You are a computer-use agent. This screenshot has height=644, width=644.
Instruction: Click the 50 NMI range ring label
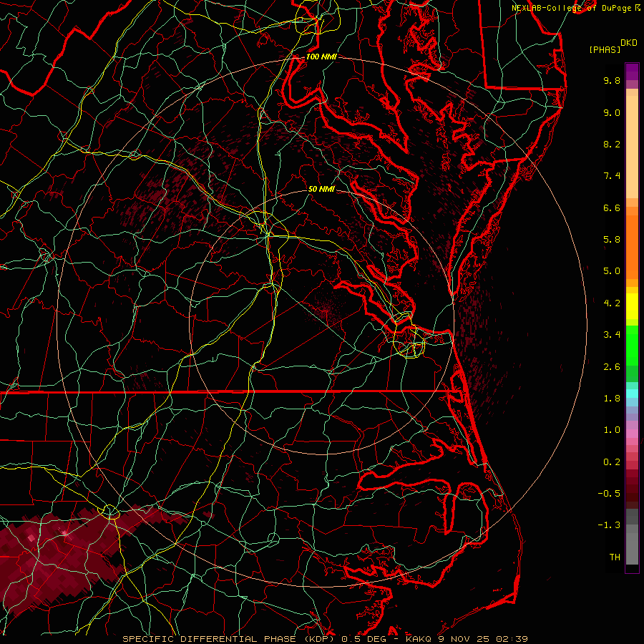(321, 189)
